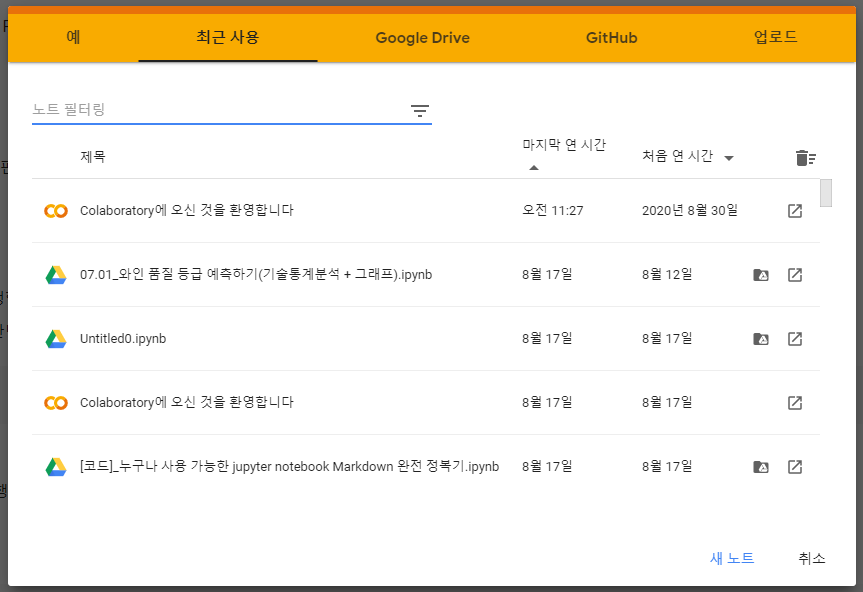Viewport: 863px width, 592px height.
Task: Click CO icon of 8월 17일 Colaboratory row
Action: click(56, 403)
